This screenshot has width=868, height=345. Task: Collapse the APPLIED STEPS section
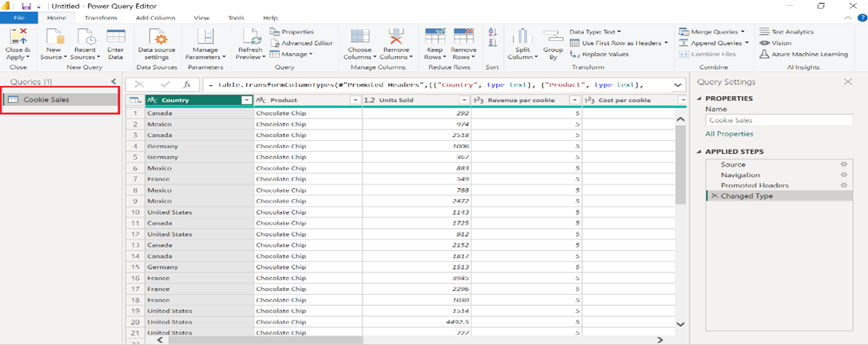[700, 152]
